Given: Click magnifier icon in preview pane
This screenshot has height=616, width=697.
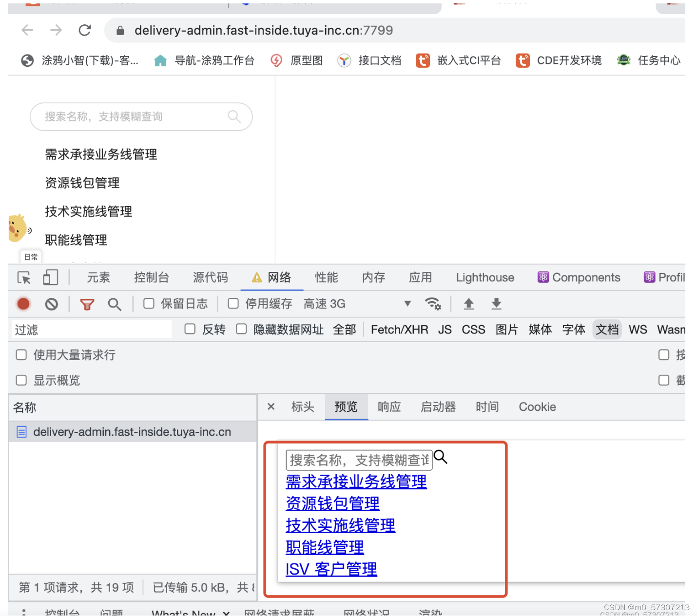Looking at the screenshot, I should (x=441, y=457).
